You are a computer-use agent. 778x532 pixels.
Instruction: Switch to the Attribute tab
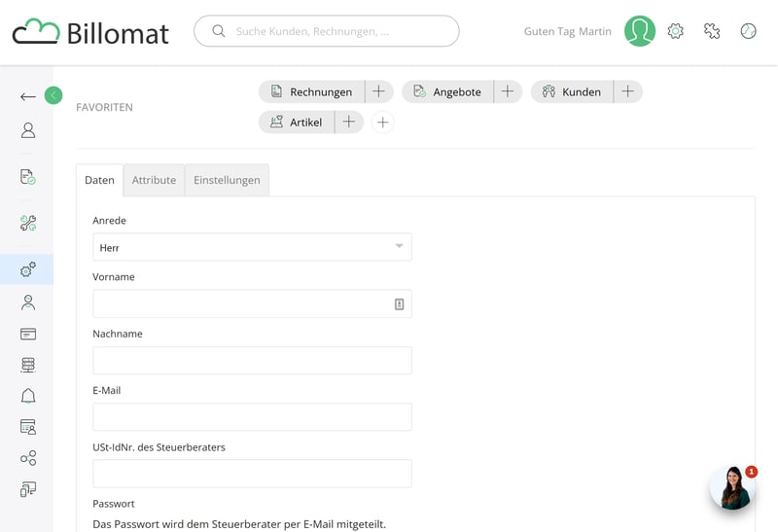154,180
